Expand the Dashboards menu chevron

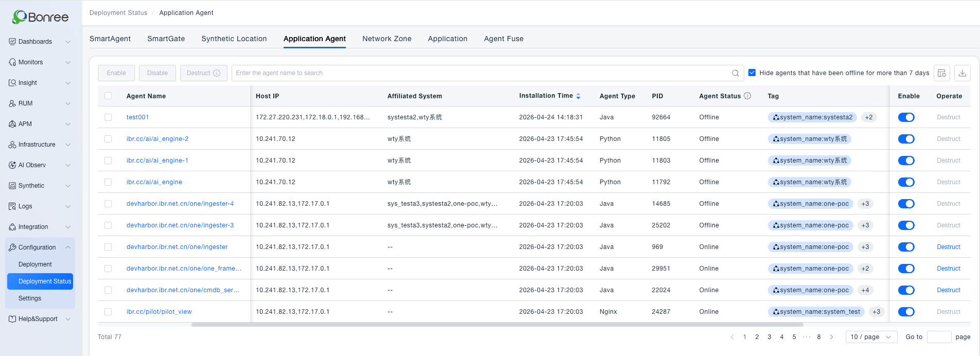coord(68,42)
